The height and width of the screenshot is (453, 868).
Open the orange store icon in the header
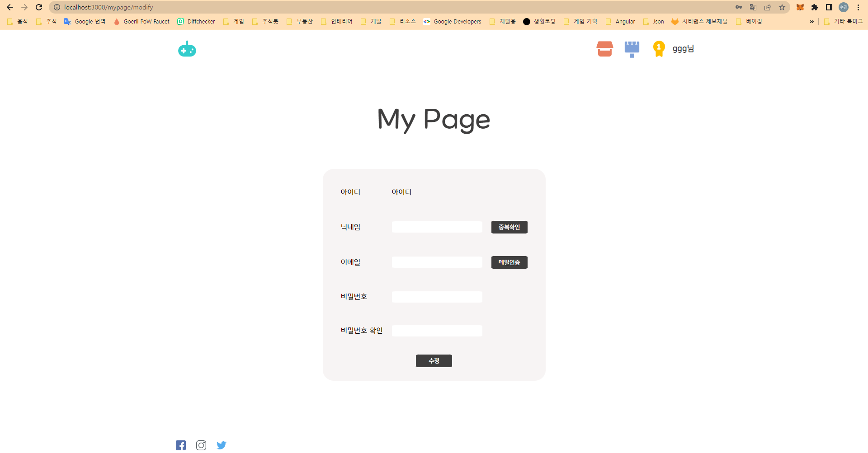coord(604,49)
